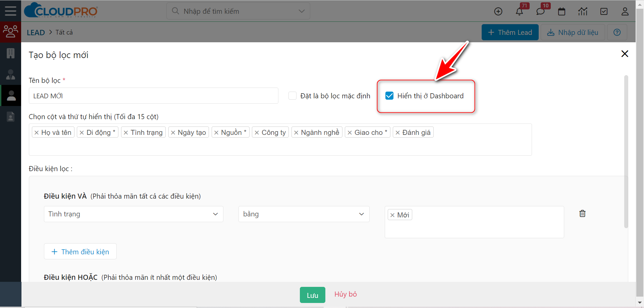This screenshot has width=644, height=308.
Task: Click the CloudPro logo
Action: (61, 10)
